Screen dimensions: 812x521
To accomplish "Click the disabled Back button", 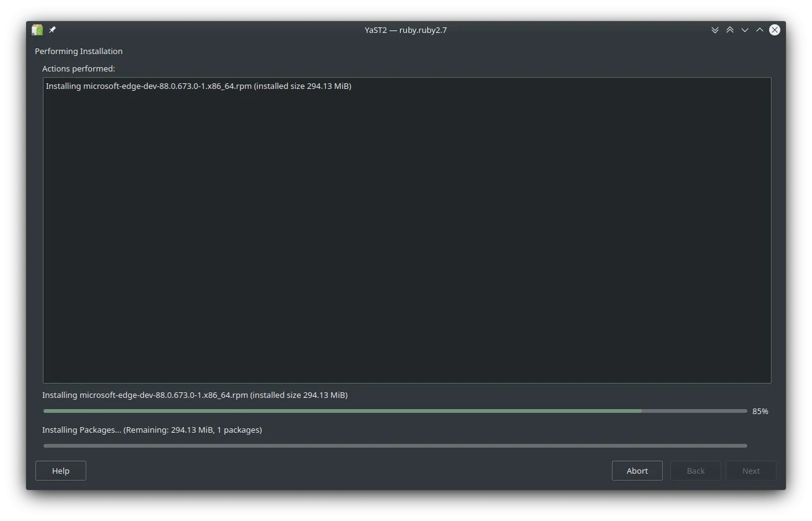I will click(695, 471).
